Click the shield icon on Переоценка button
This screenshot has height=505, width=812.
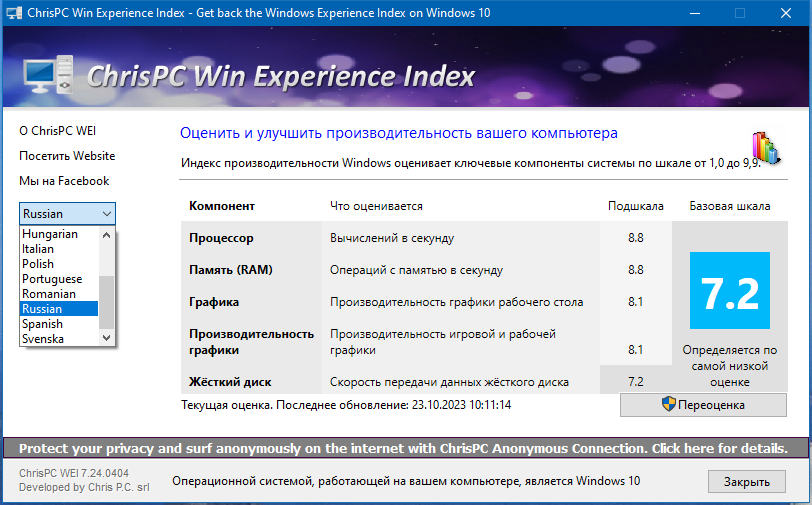click(x=669, y=404)
